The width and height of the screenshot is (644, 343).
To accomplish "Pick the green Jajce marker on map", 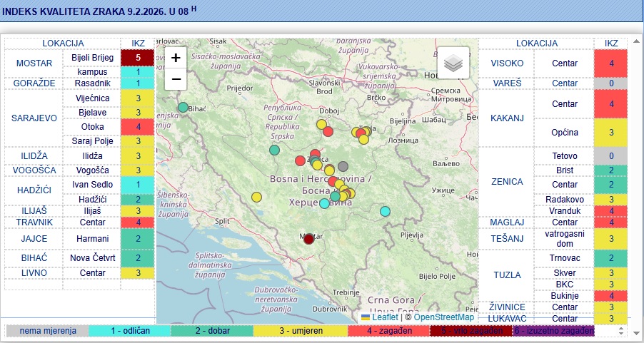I will point(275,150).
